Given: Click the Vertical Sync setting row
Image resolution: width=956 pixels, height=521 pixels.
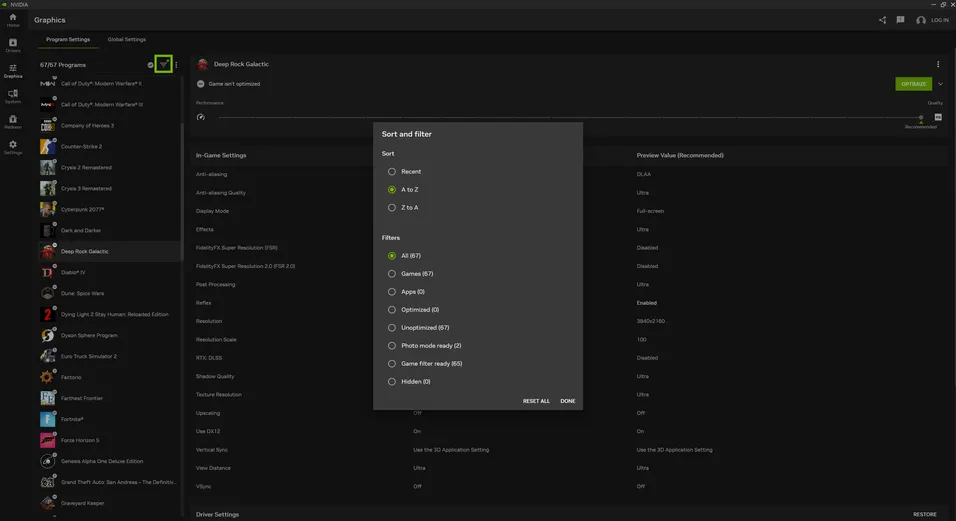Looking at the screenshot, I should click(x=570, y=450).
